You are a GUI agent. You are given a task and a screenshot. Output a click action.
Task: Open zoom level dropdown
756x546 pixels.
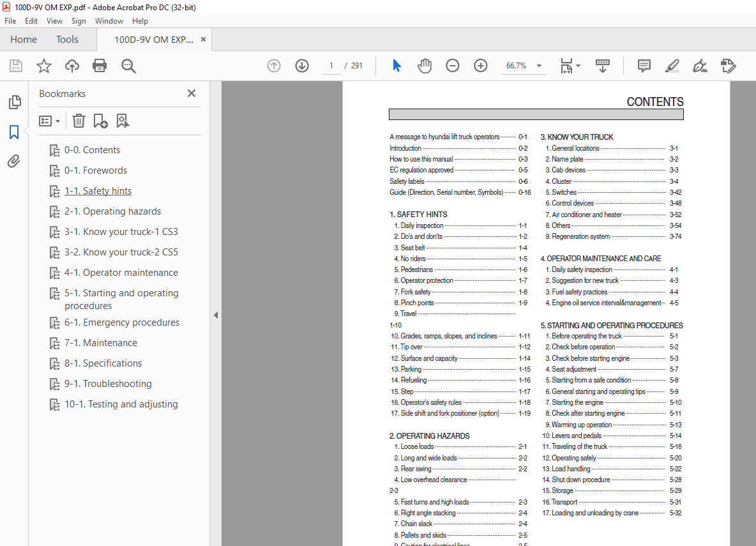pyautogui.click(x=539, y=66)
